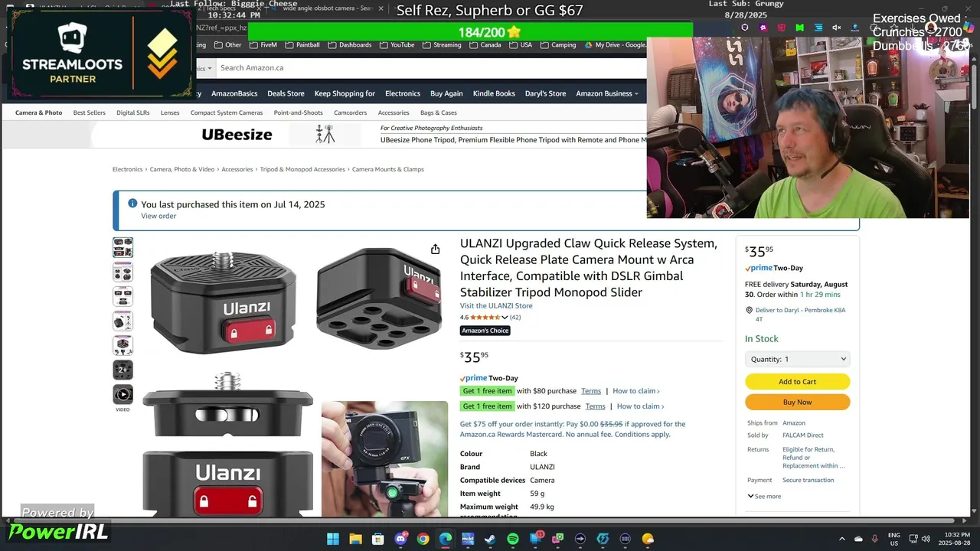Open the Windows Start menu
The image size is (980, 551).
point(333,539)
